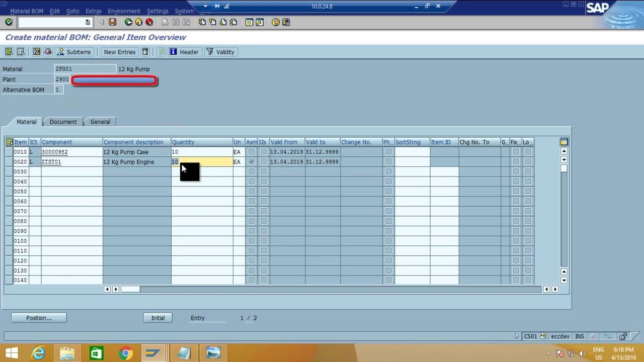The width and height of the screenshot is (644, 362).
Task: Click the green Enter checkmark icon
Action: pyautogui.click(x=9, y=22)
